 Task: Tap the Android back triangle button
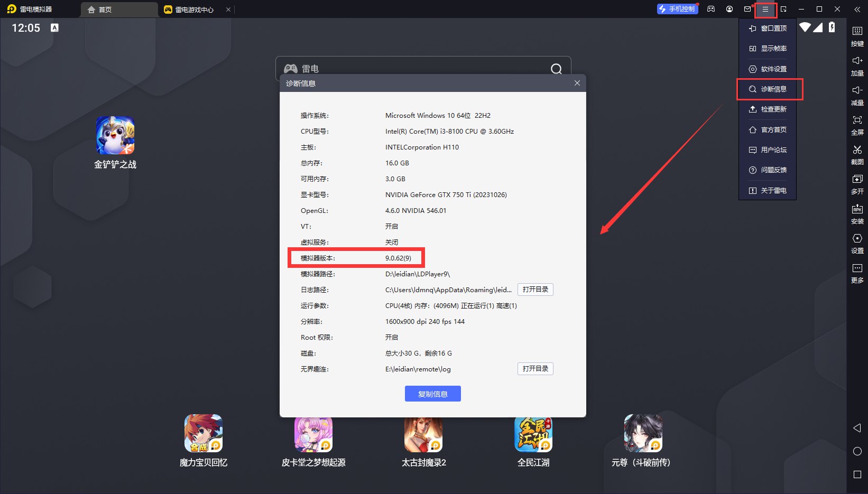click(x=857, y=428)
